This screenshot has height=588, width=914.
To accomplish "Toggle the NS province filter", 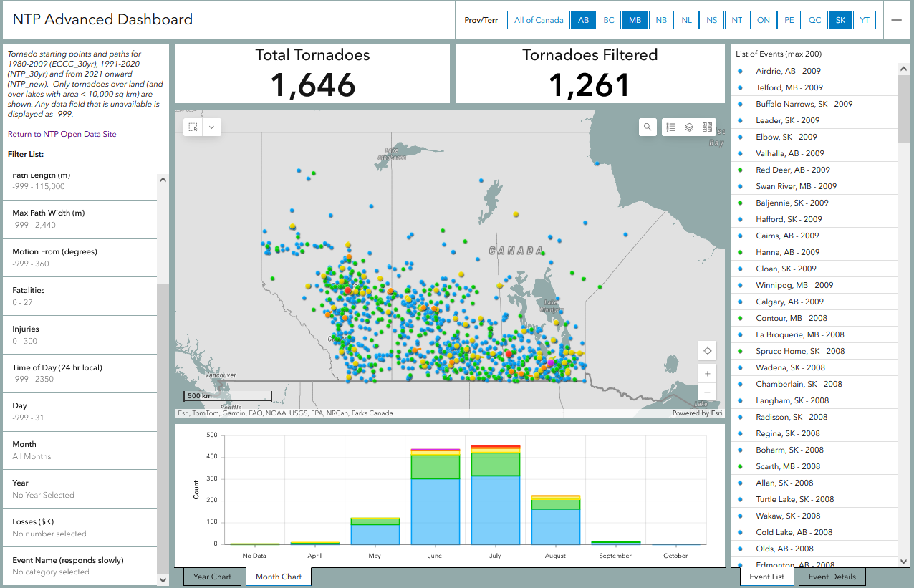I will [712, 20].
